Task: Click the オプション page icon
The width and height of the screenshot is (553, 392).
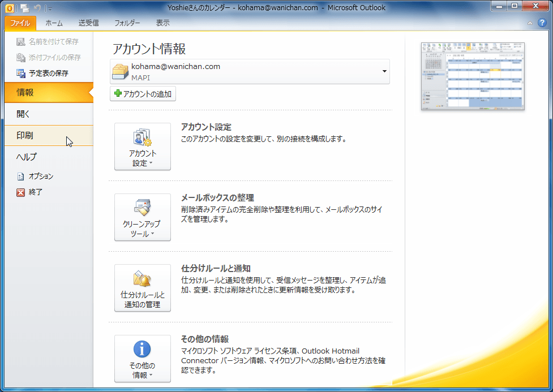Action: pos(21,176)
